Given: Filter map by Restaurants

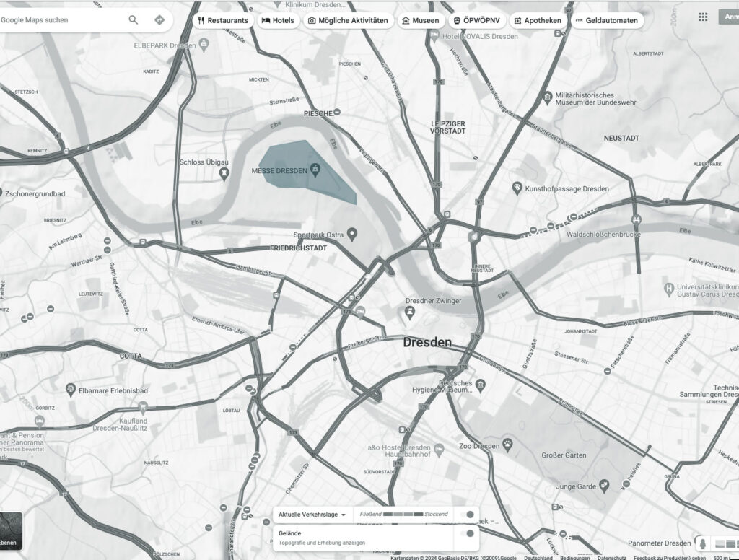Looking at the screenshot, I should point(223,20).
